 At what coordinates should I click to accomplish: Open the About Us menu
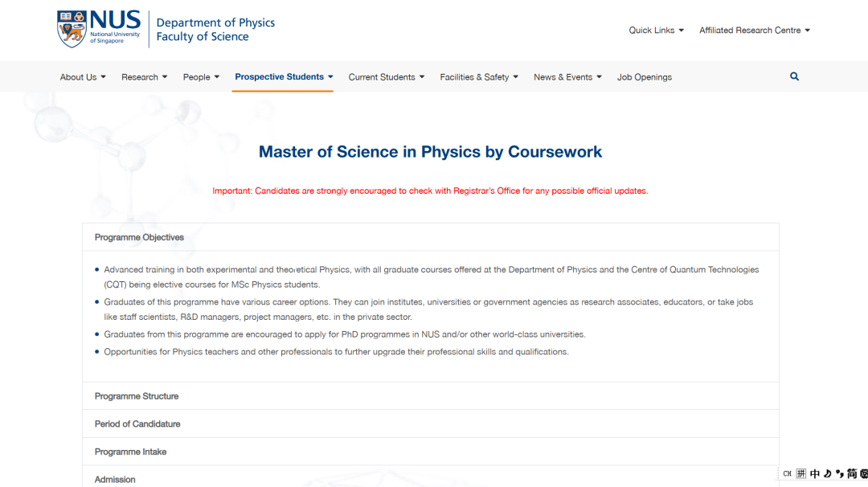tap(83, 77)
